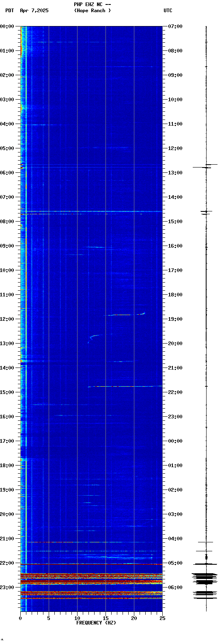
Task: Select the 18:00 label on PDT axis
Action: [7, 466]
